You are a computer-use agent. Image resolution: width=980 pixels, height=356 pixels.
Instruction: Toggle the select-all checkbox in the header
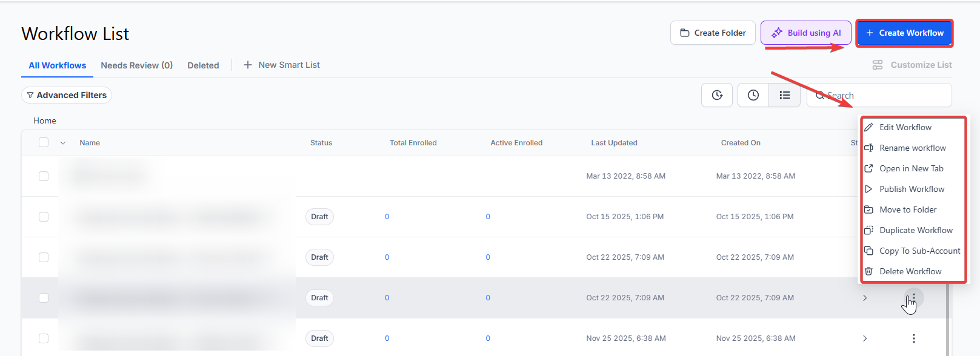coord(44,142)
